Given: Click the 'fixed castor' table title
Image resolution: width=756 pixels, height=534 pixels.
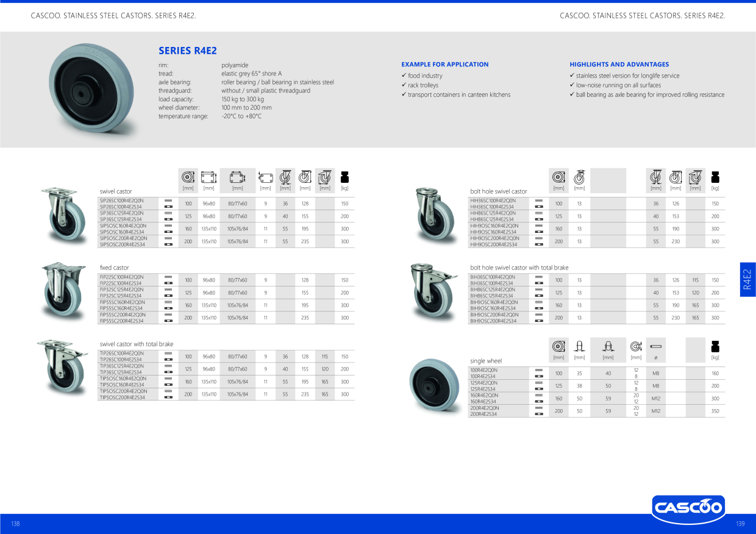Looking at the screenshot, I should (x=115, y=268).
